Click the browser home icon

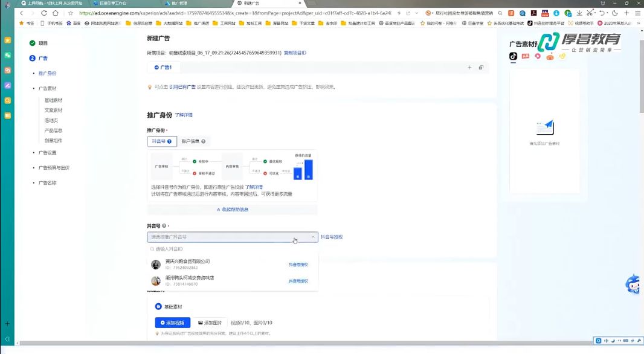pos(56,13)
